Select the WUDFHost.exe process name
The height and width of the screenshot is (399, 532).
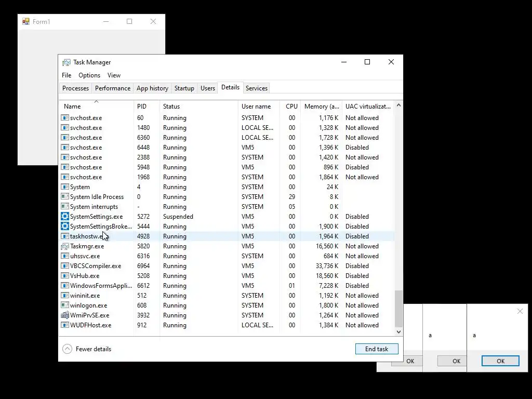coord(90,325)
